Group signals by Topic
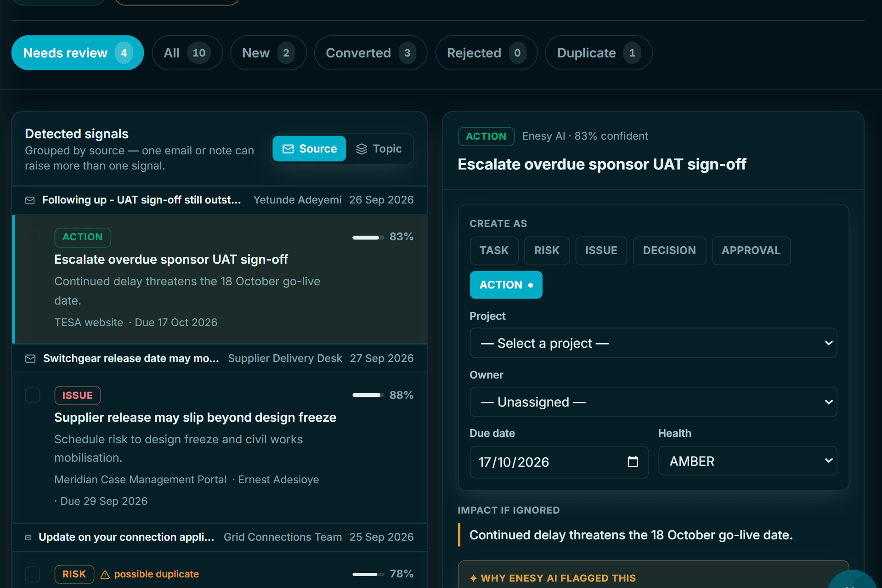The width and height of the screenshot is (882, 588). [x=379, y=149]
